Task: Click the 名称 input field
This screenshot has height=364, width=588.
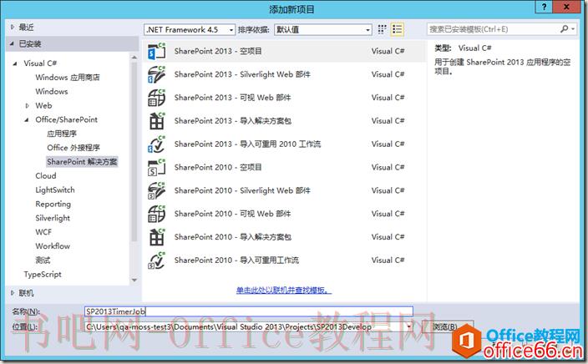Action: click(249, 311)
